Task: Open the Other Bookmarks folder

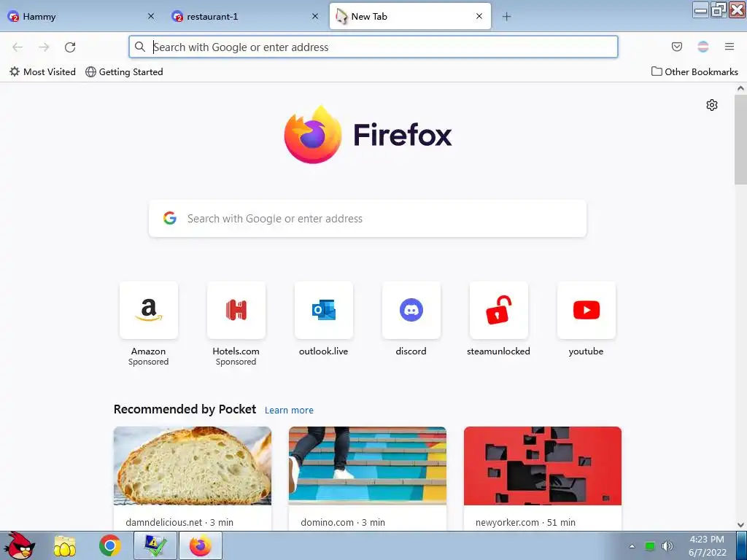Action: 694,72
